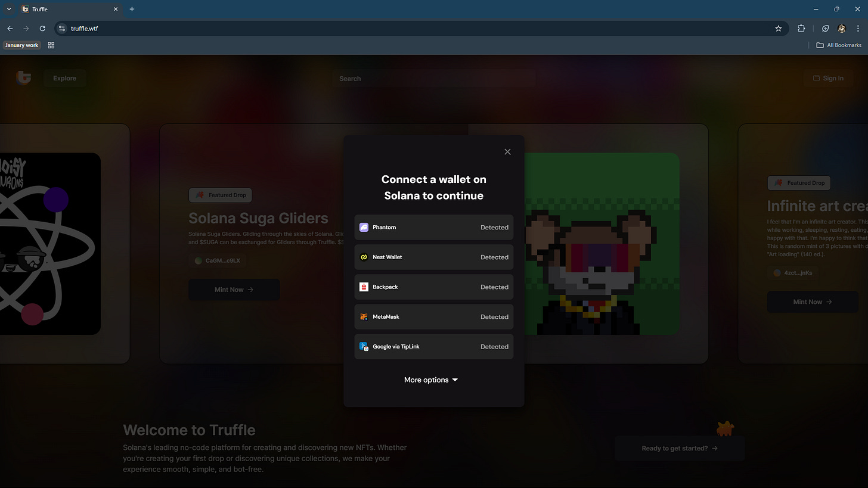The width and height of the screenshot is (868, 488).
Task: Open creator address CaGM...c9LX
Action: coord(218,260)
